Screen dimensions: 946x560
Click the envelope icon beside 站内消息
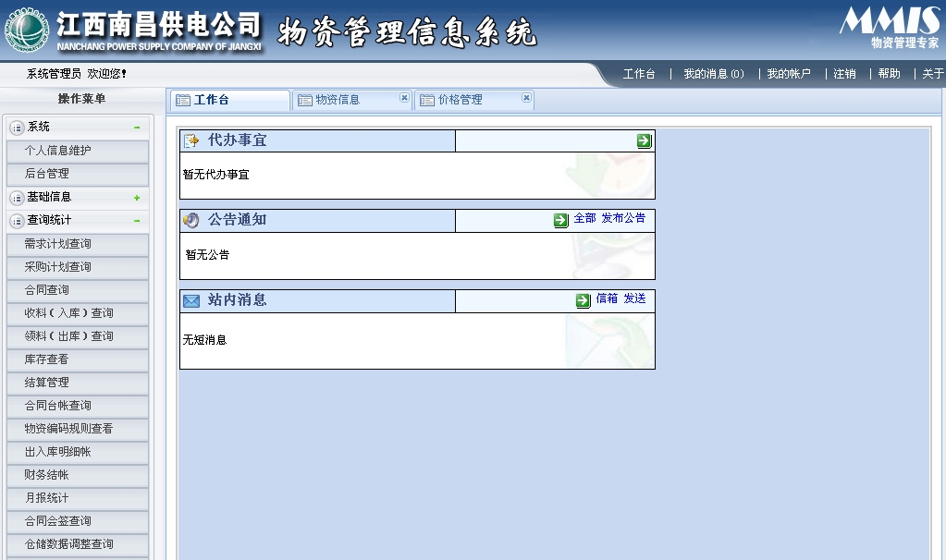191,300
